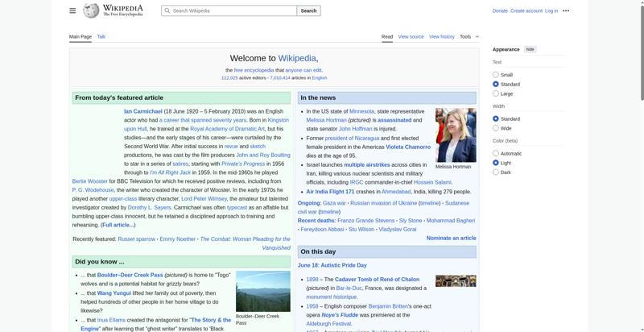The image size is (644, 332).
Task: Open the Donate link
Action: (x=500, y=10)
